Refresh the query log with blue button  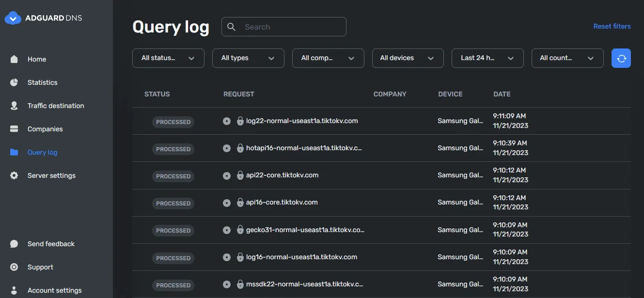(621, 58)
